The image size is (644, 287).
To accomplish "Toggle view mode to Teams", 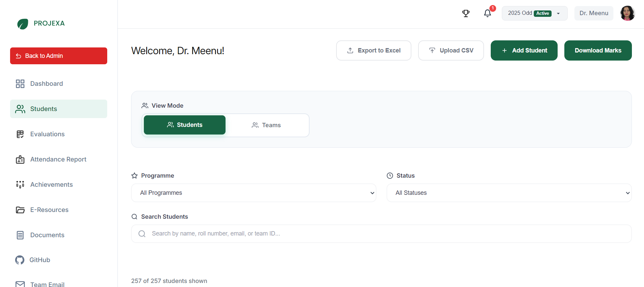I will (267, 125).
